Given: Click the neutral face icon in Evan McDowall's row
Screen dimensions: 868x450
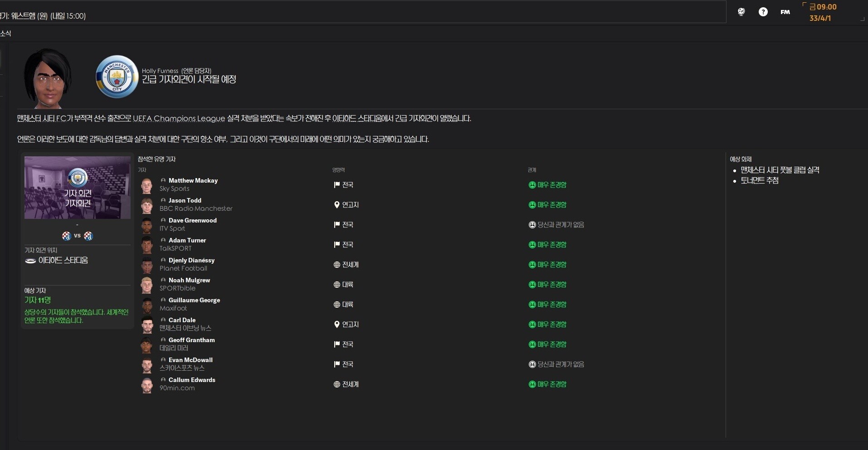Looking at the screenshot, I should pyautogui.click(x=532, y=364).
